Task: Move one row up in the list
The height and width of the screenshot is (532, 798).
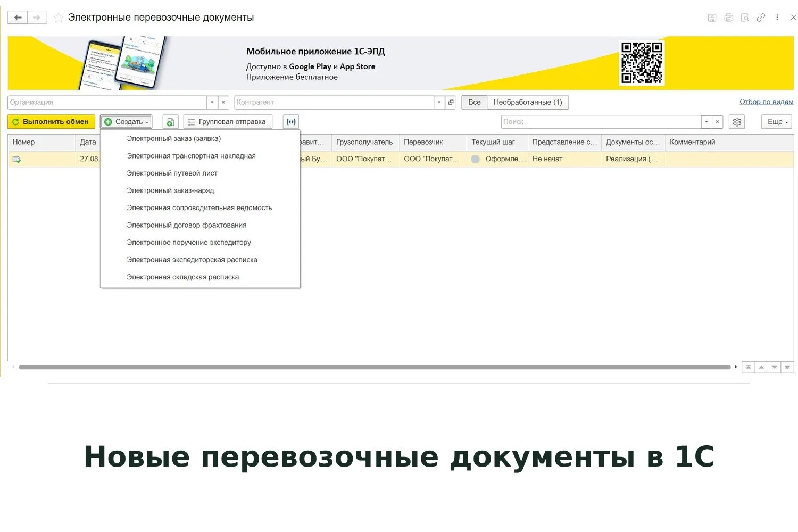Action: tap(761, 367)
